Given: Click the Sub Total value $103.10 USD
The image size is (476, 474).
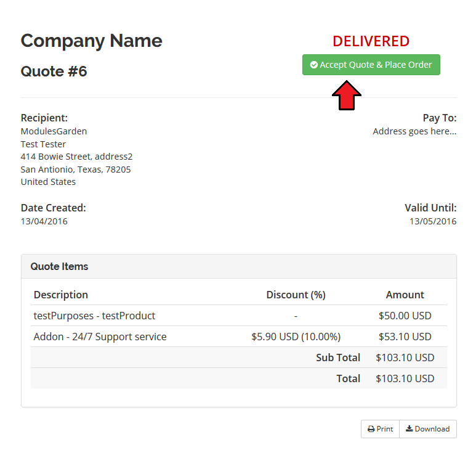Looking at the screenshot, I should pos(405,358).
